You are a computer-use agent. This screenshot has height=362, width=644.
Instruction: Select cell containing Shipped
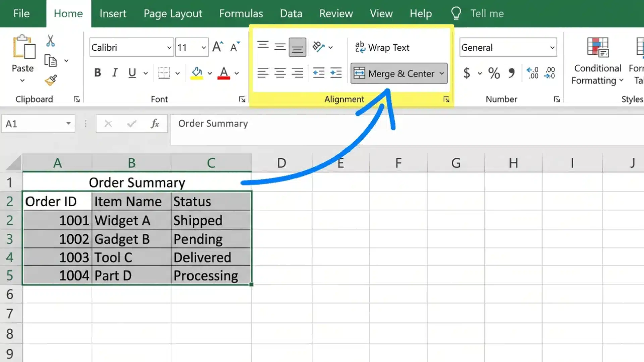[211, 220]
